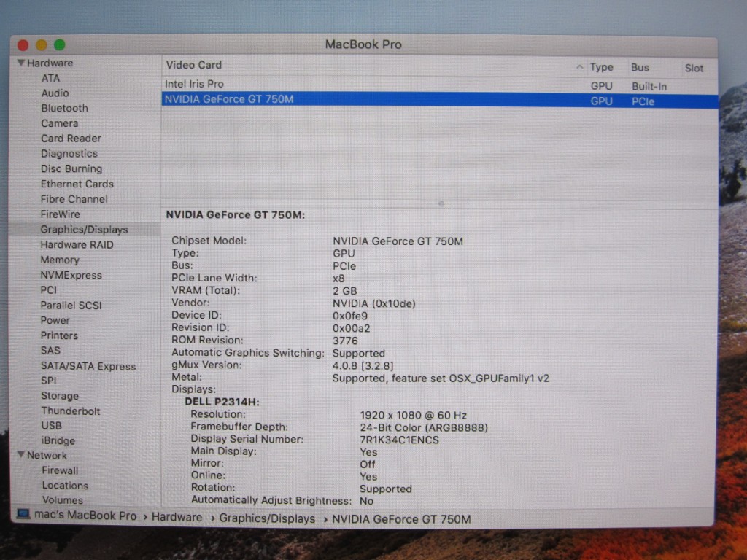
Task: Click the Vendor value NVIDIA (0x10de)
Action: [x=374, y=303]
